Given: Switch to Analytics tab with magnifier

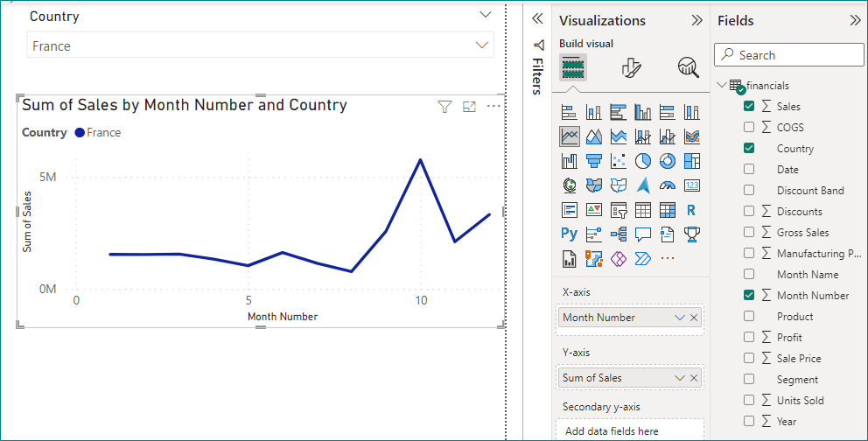Looking at the screenshot, I should point(688,67).
